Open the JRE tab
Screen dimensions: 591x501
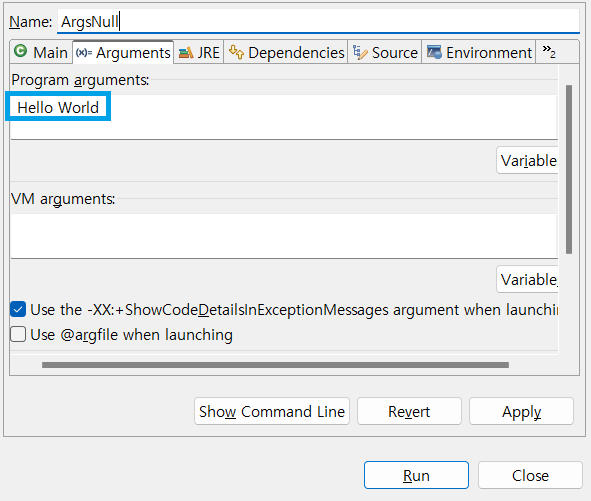pos(199,52)
